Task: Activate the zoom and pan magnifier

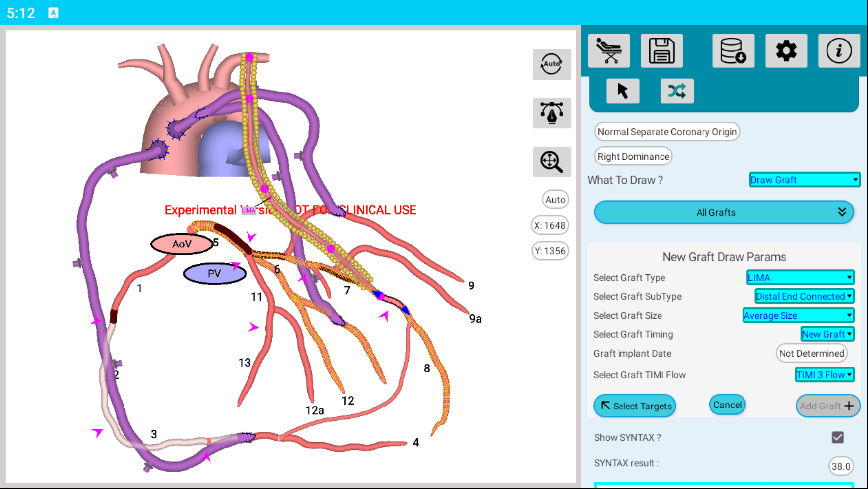Action: tap(551, 162)
